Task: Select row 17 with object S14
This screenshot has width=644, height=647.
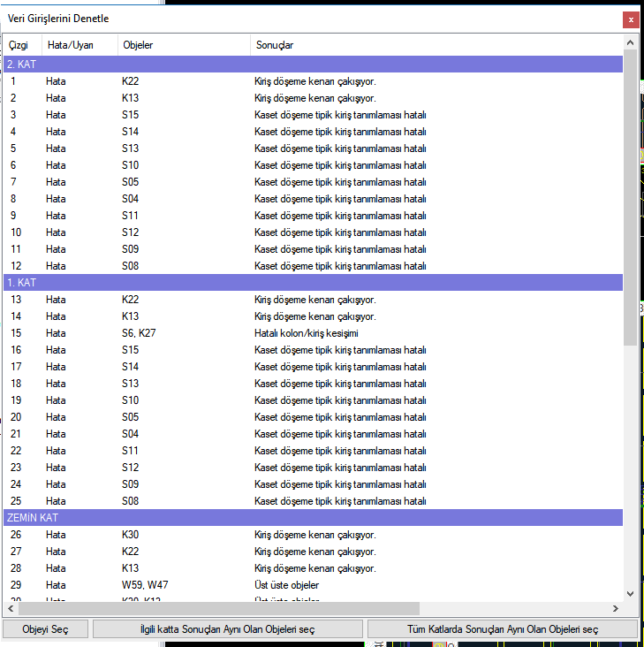Action: [313, 367]
